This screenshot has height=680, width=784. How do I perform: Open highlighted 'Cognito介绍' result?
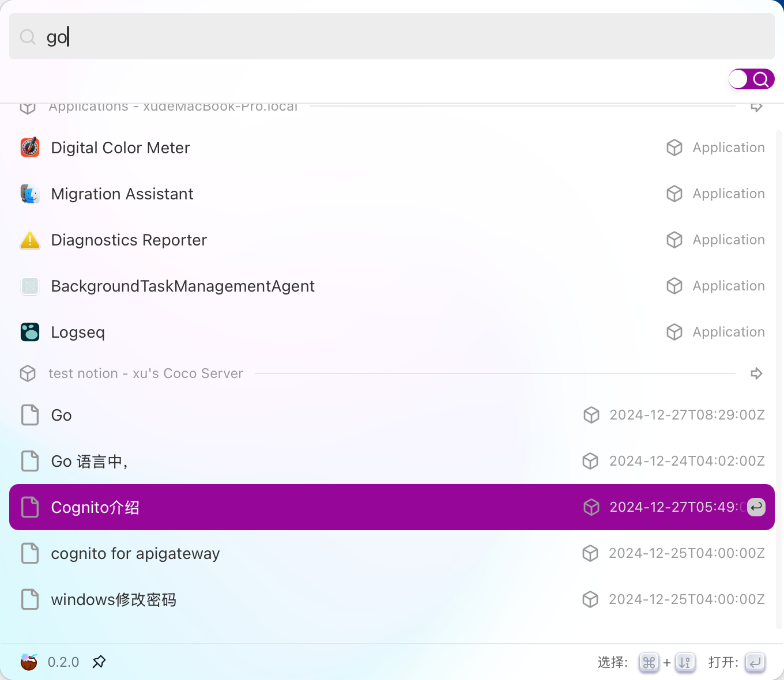[392, 507]
